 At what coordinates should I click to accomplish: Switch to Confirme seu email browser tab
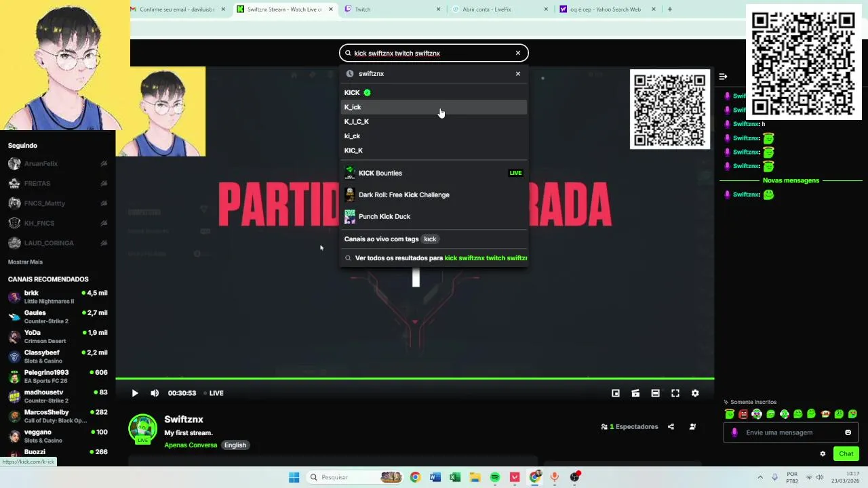coord(178,9)
